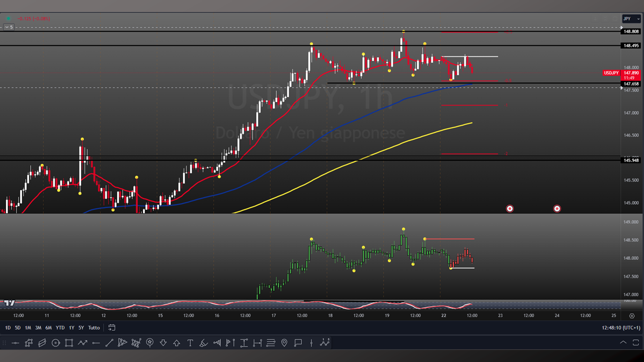Click the drawing toolbar drag handle
644x362 pixels.
tap(5, 343)
